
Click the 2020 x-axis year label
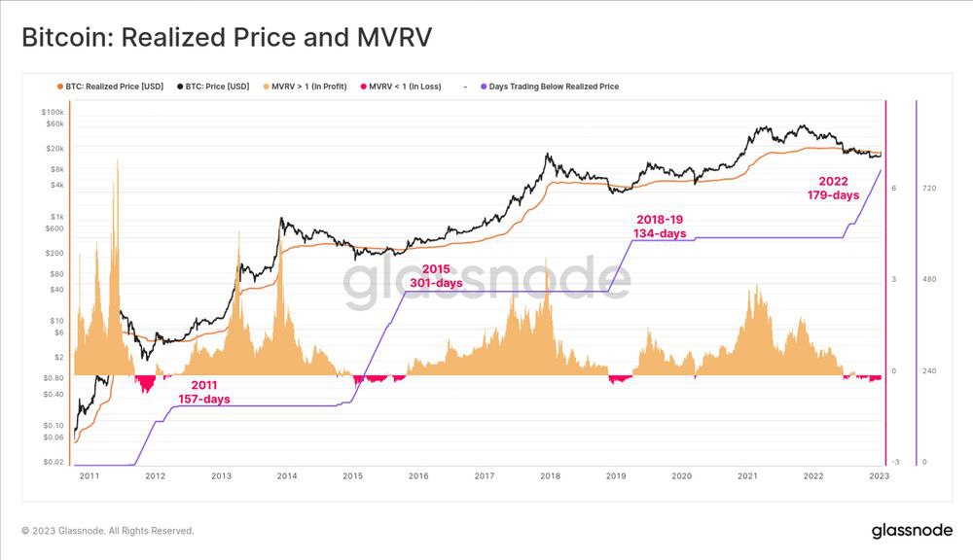tap(681, 476)
